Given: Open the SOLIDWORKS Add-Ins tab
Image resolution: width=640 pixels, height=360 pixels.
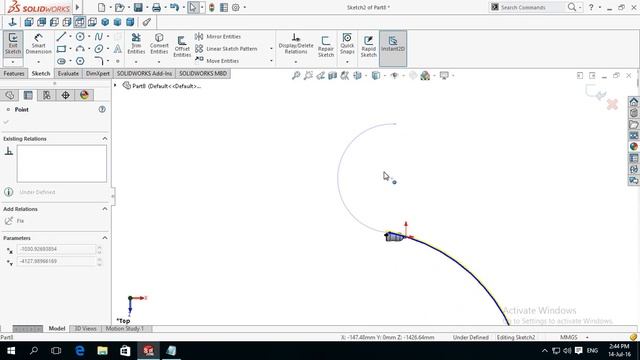Looking at the screenshot, I should pos(144,73).
